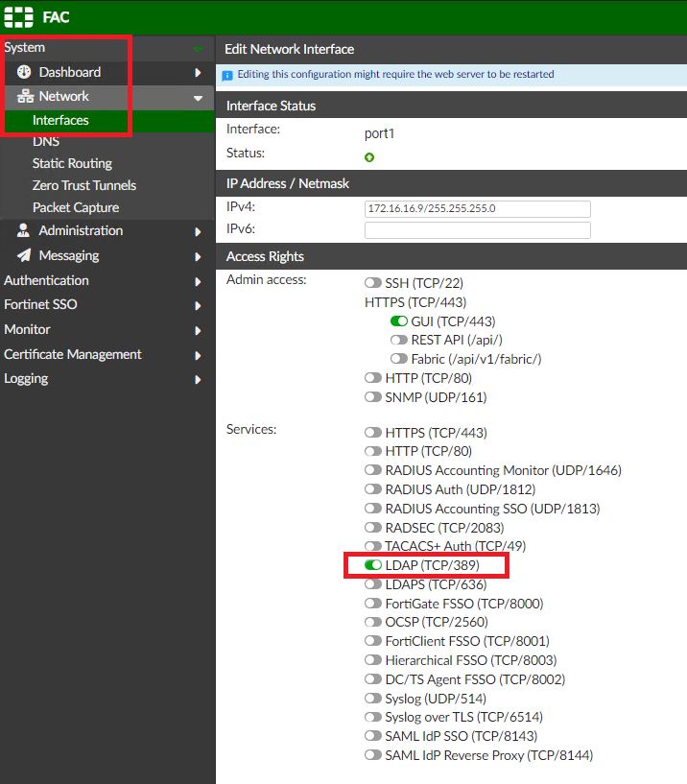Screen dimensions: 687x784
Task: Expand Fortinet SSO menu arrow
Action: [198, 306]
